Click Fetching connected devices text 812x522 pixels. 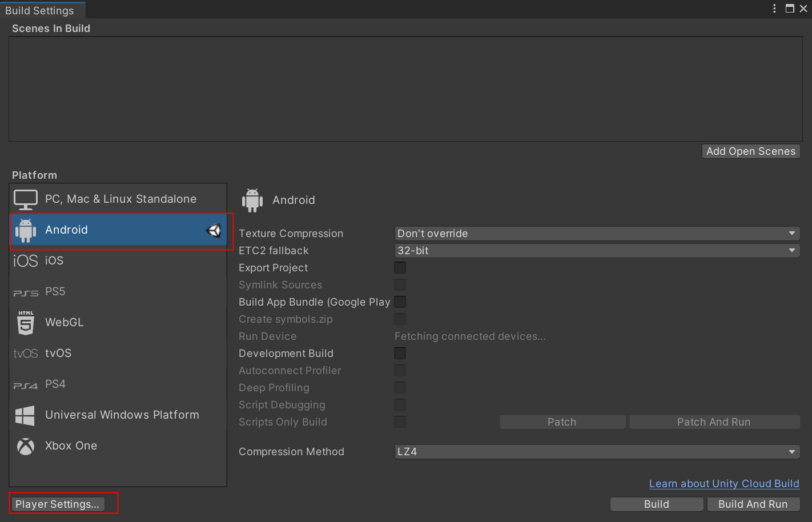tap(470, 336)
